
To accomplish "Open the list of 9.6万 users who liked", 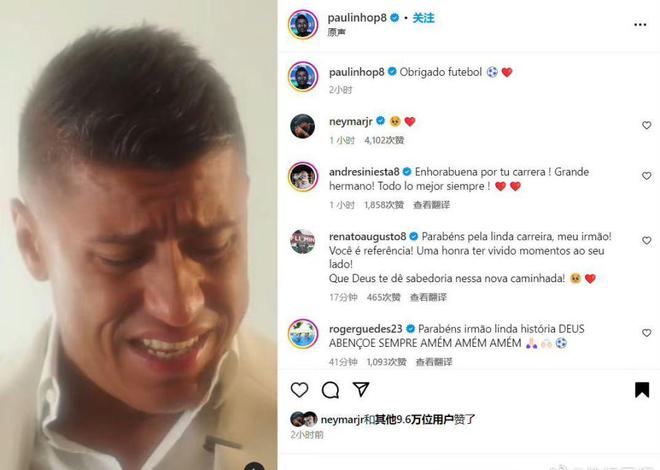I will click(x=426, y=420).
